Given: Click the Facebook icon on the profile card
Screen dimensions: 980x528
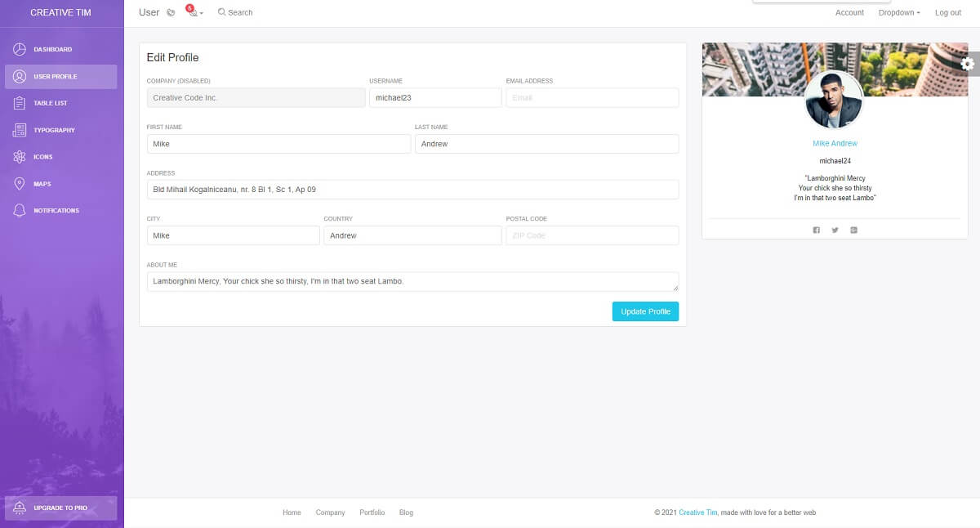Looking at the screenshot, I should [x=816, y=230].
